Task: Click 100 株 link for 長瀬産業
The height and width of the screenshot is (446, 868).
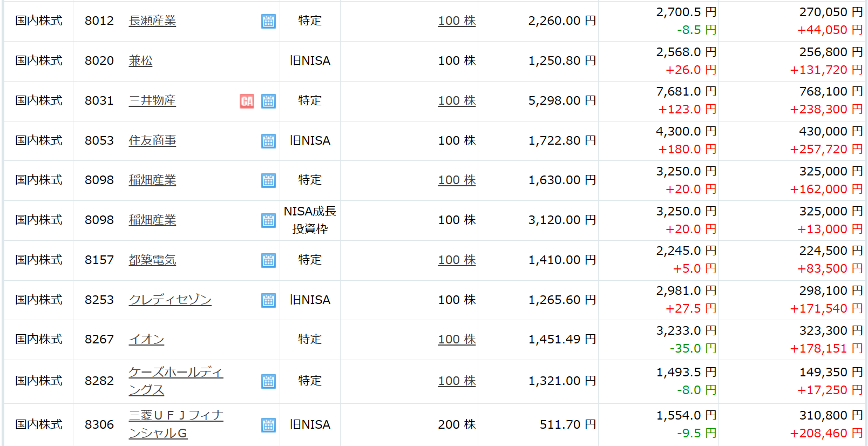Action: [x=457, y=21]
